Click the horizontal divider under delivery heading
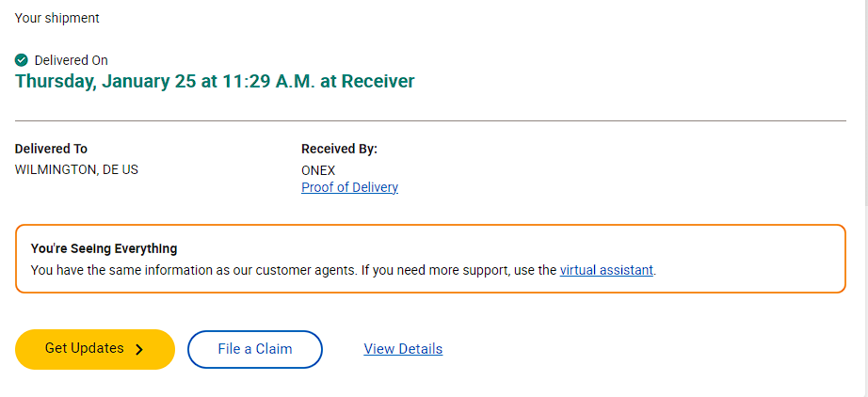868x397 pixels. [x=430, y=120]
